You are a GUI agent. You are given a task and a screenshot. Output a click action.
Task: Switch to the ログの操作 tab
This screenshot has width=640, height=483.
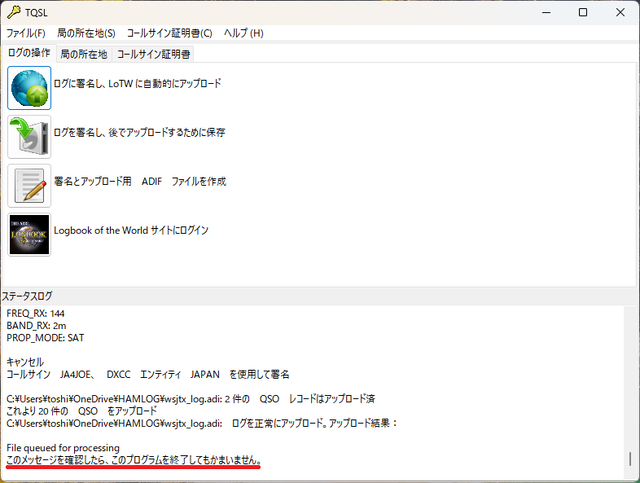(x=29, y=53)
